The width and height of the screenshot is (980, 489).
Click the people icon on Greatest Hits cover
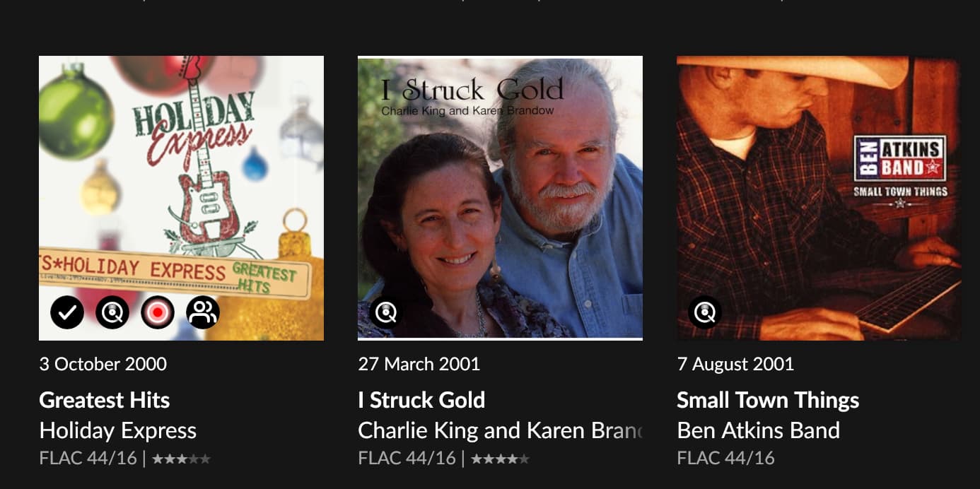pyautogui.click(x=203, y=312)
